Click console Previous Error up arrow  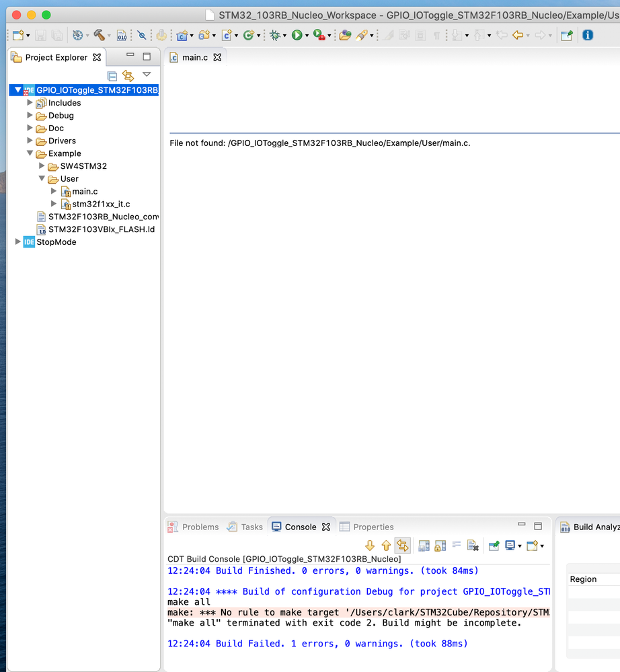(386, 546)
